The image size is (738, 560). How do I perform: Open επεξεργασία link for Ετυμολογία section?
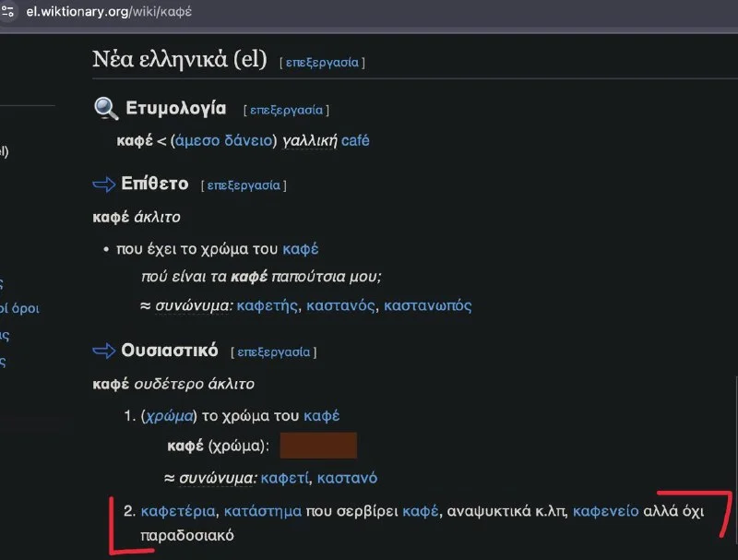tap(286, 110)
